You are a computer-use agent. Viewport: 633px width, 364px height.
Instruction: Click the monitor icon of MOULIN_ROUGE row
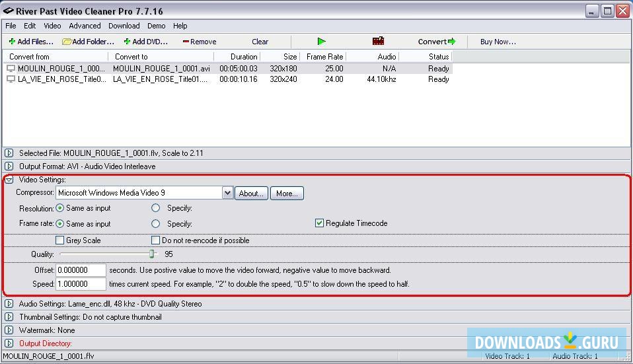tap(11, 69)
